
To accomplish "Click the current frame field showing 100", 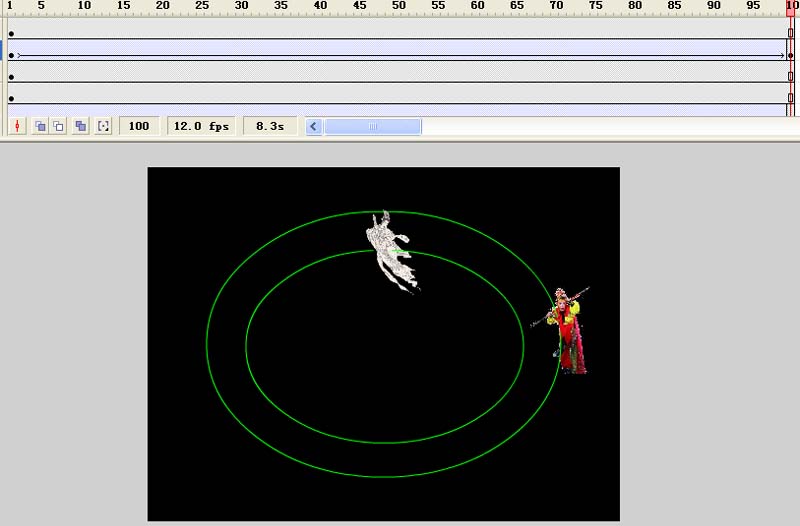I will (139, 126).
